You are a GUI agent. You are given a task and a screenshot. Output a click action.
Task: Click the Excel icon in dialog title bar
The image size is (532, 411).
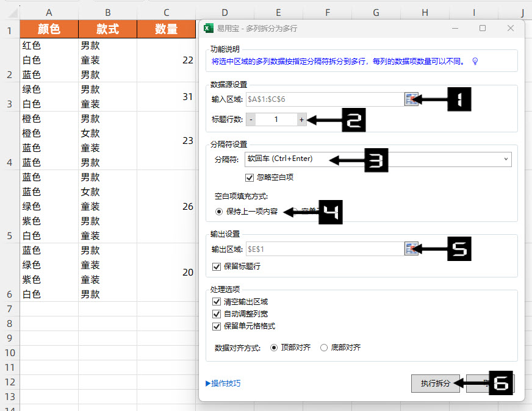point(208,28)
